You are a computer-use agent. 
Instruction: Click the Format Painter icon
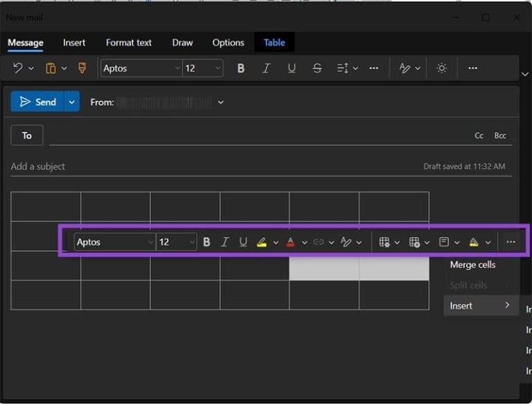[82, 69]
